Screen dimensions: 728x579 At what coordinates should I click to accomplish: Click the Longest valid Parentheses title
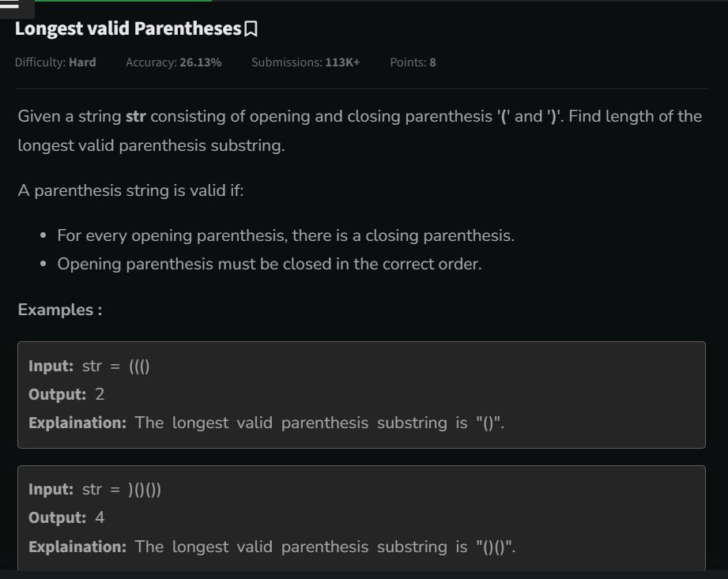tap(128, 28)
